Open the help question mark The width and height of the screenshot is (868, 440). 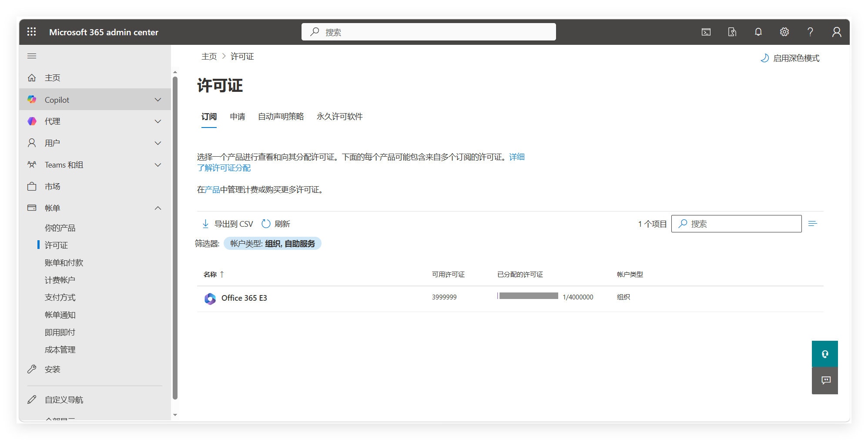[x=810, y=32]
